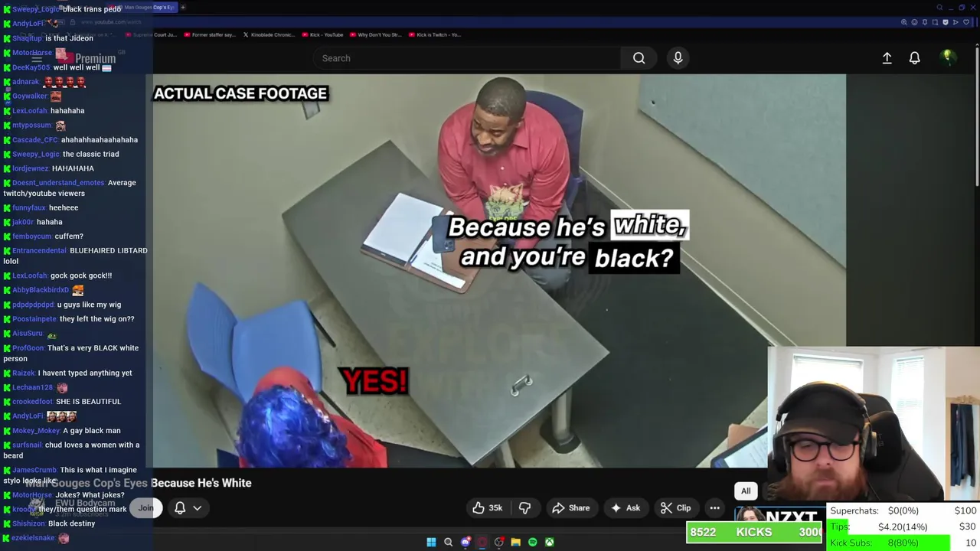The width and height of the screenshot is (980, 551).
Task: Click chat message 'HAHAHAHA' by lordjewnez
Action: (73, 168)
